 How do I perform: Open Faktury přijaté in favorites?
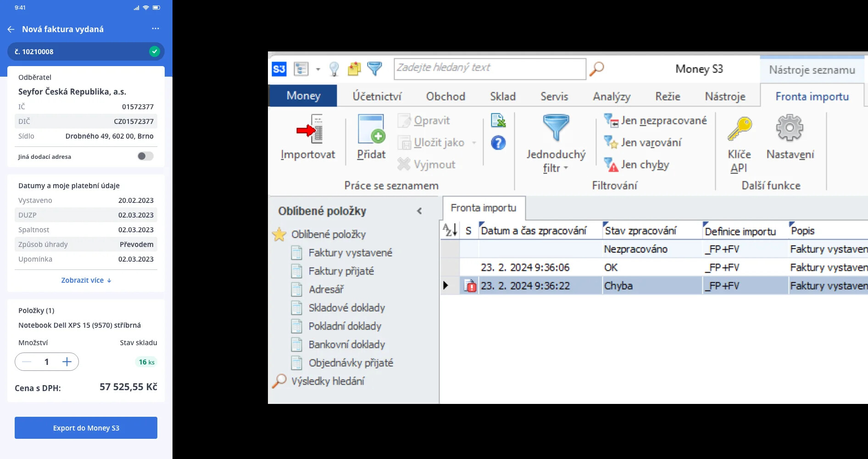tap(333, 271)
